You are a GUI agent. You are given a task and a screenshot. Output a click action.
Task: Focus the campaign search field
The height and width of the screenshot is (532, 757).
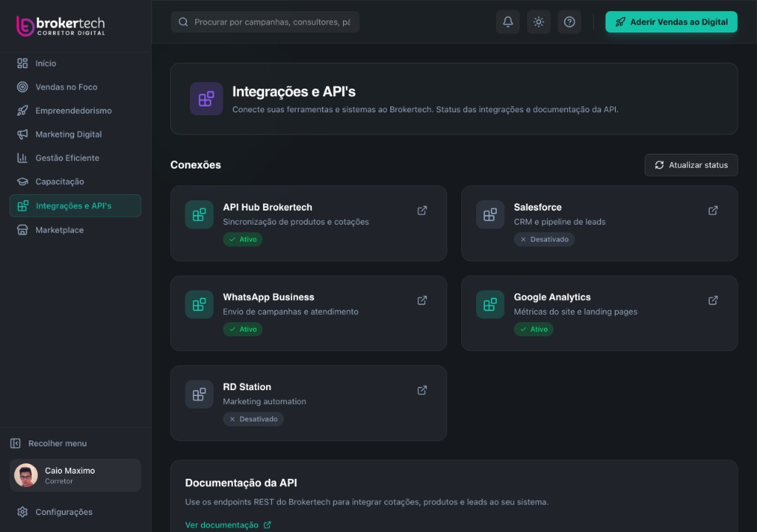(265, 21)
